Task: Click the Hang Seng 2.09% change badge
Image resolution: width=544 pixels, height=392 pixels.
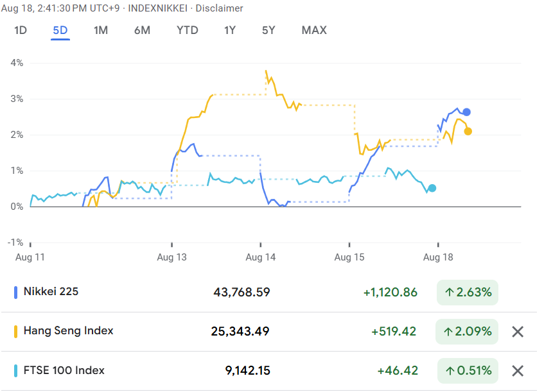Action: (467, 332)
